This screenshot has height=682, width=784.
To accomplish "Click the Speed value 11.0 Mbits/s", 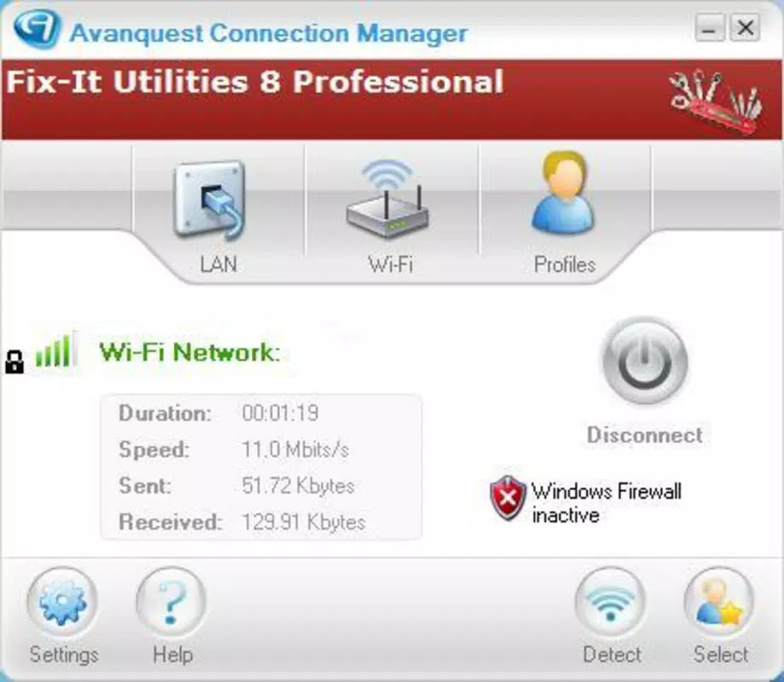I will tap(295, 449).
